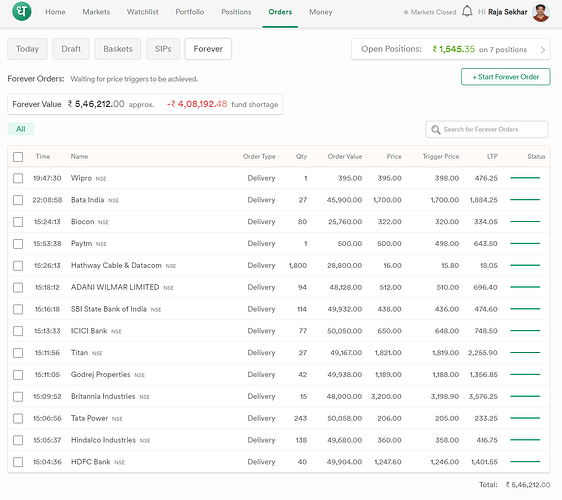Tick the Titan order checkbox

[x=18, y=353]
